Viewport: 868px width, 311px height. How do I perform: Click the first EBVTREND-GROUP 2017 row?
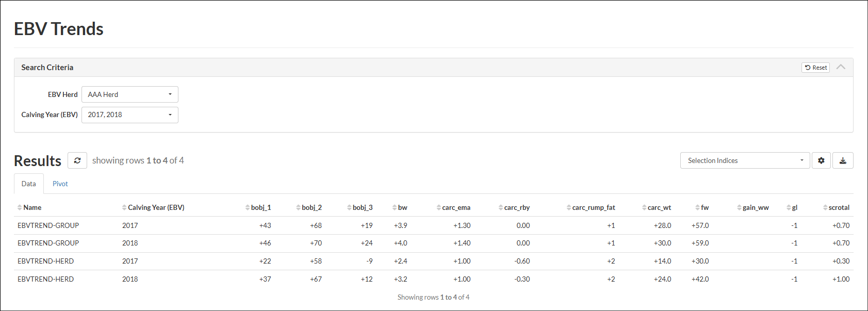pos(48,225)
